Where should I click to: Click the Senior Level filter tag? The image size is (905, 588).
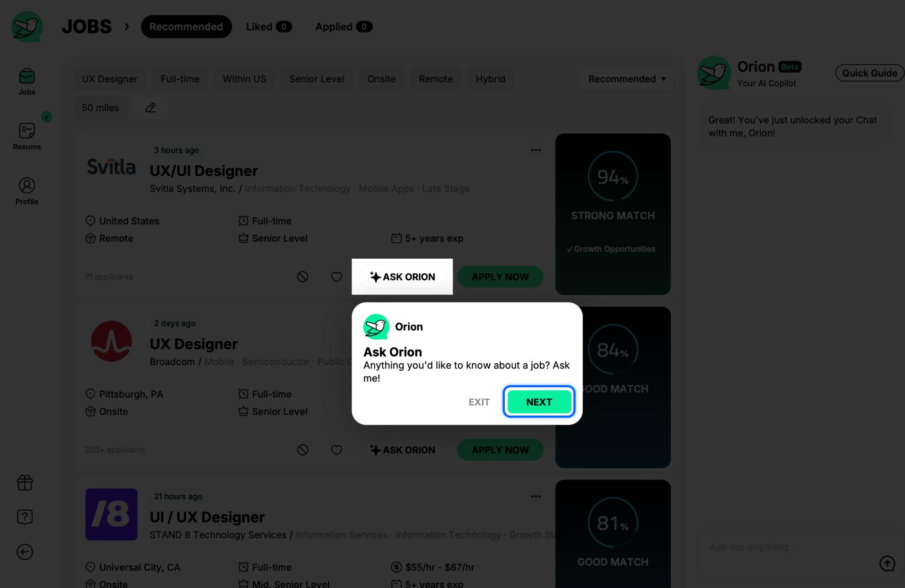point(317,78)
